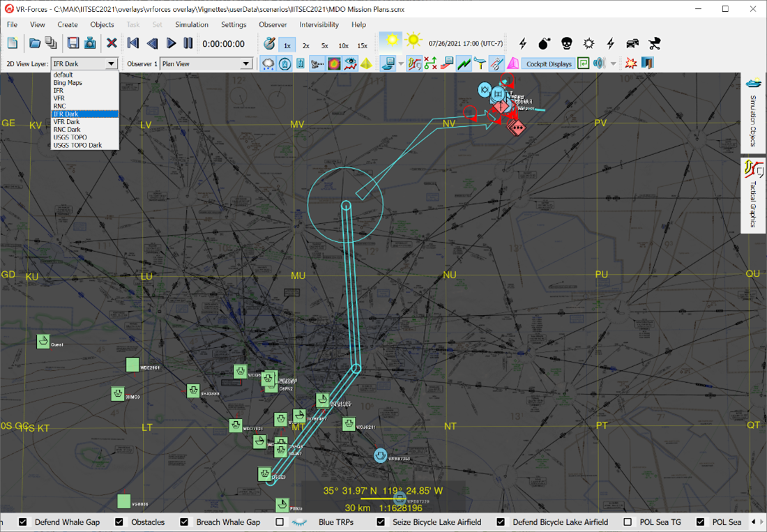Screen dimensions: 767x532
Task: Toggle the Seize Bicycle Lake Airfield checkbox
Action: tap(381, 522)
